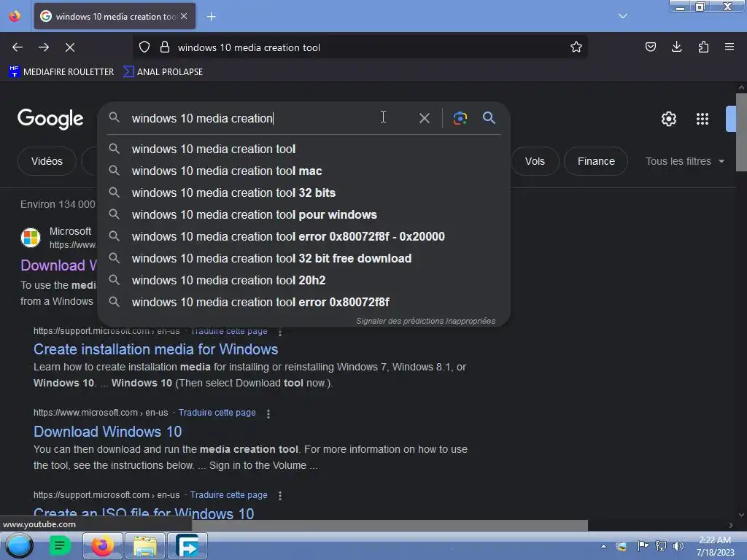Open the volume speaker icon
Screen dimensions: 747x560
coord(678,545)
